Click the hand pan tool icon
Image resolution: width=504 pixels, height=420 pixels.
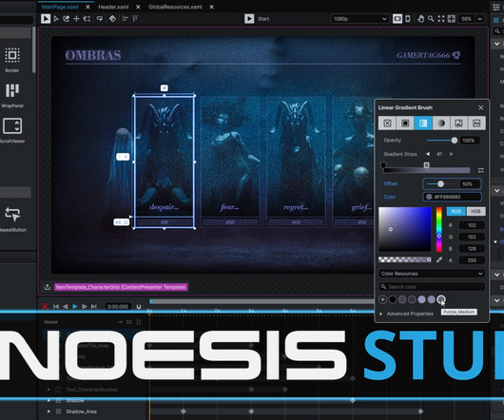coord(420,19)
